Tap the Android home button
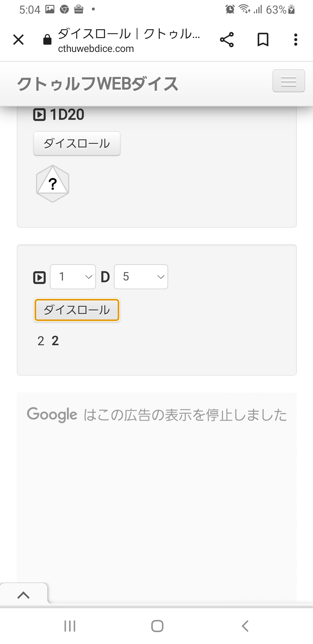Image resolution: width=313 pixels, height=644 pixels. click(x=157, y=626)
